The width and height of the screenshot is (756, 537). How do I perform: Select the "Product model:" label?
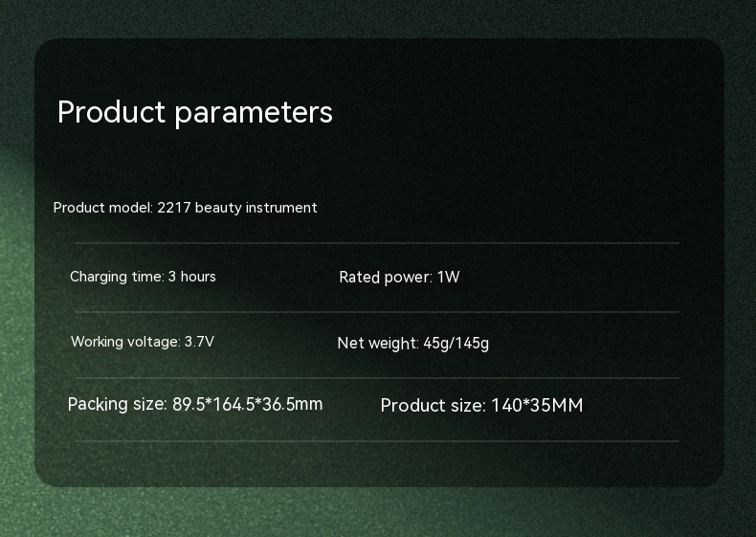[x=103, y=208]
